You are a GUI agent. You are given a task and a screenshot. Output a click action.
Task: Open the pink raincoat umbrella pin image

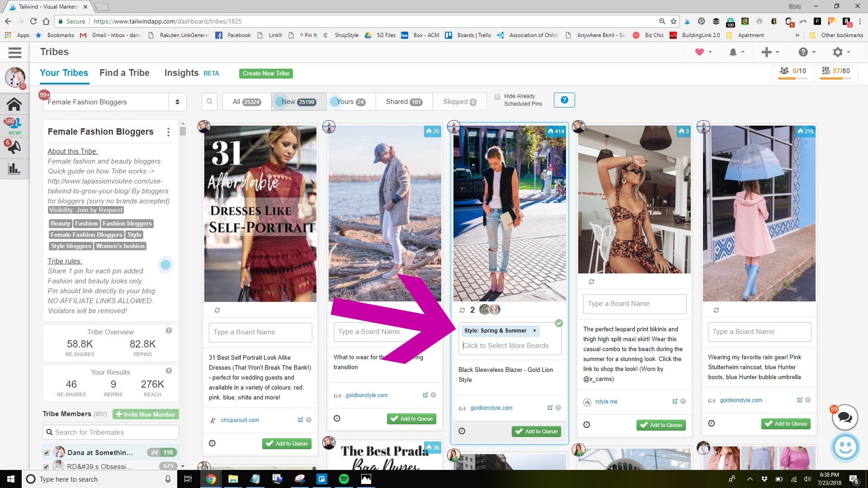pyautogui.click(x=759, y=214)
